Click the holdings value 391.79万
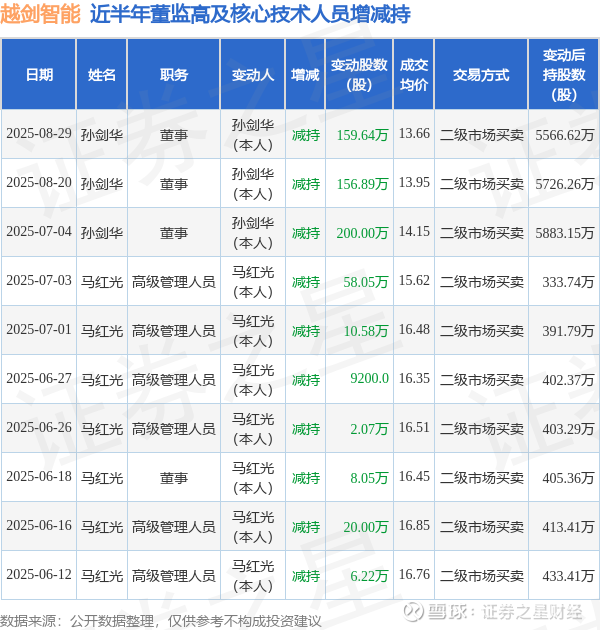Screen dimensions: 600x630 (x=568, y=331)
